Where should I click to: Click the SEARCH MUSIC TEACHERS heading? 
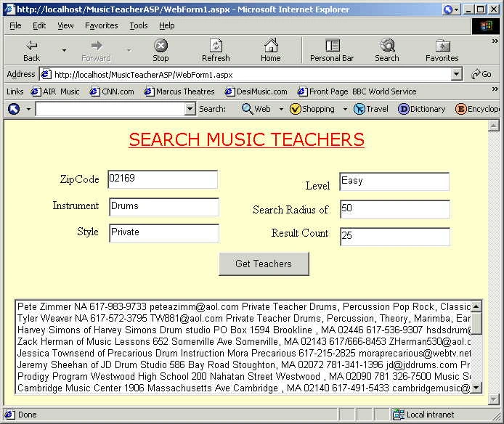[x=246, y=139]
